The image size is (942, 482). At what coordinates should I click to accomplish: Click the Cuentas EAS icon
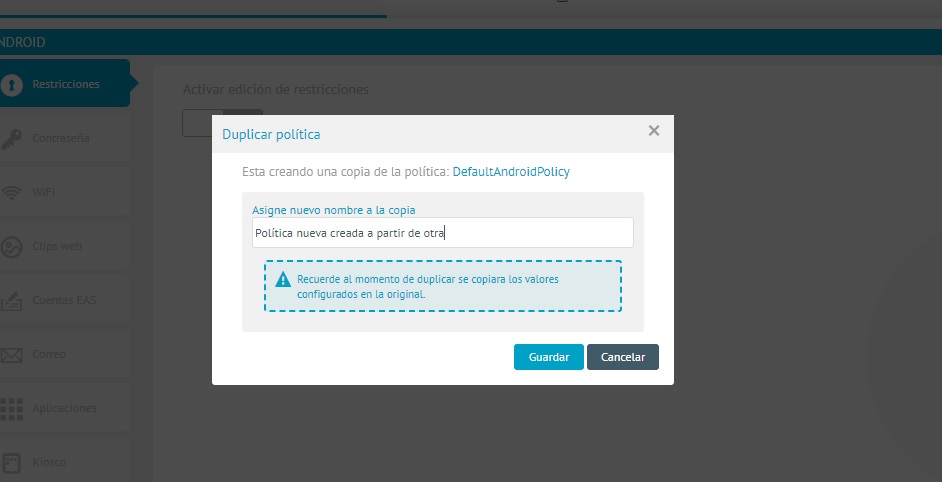(x=11, y=300)
